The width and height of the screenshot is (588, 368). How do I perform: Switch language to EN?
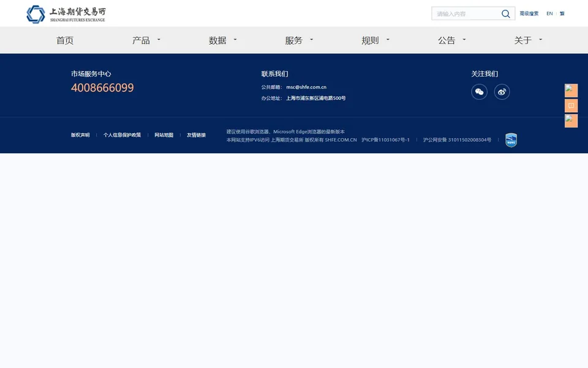coord(549,13)
